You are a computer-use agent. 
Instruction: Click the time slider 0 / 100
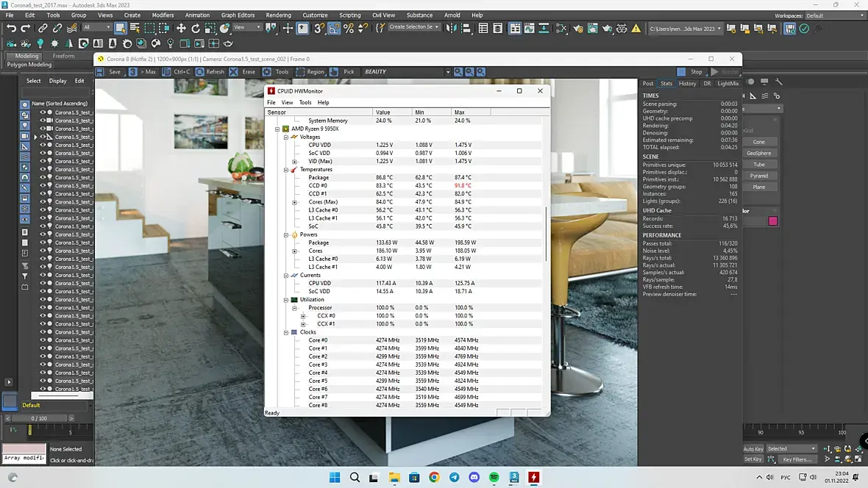pos(39,418)
